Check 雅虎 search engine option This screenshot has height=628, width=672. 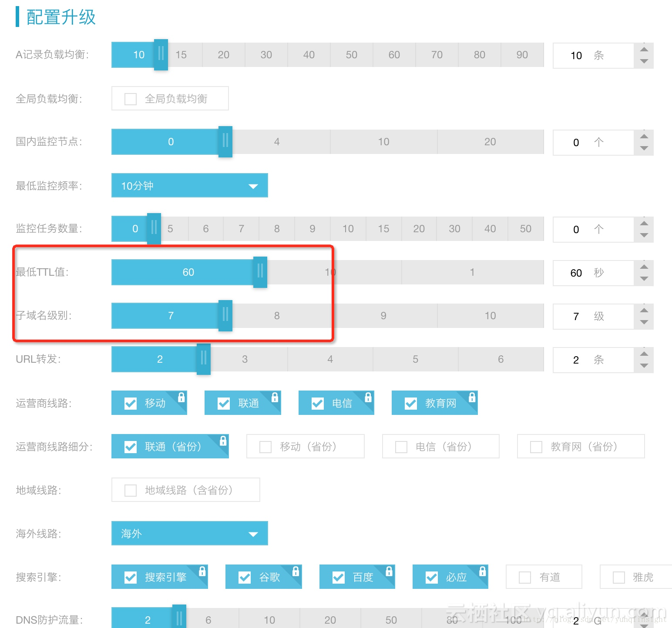[x=619, y=577]
